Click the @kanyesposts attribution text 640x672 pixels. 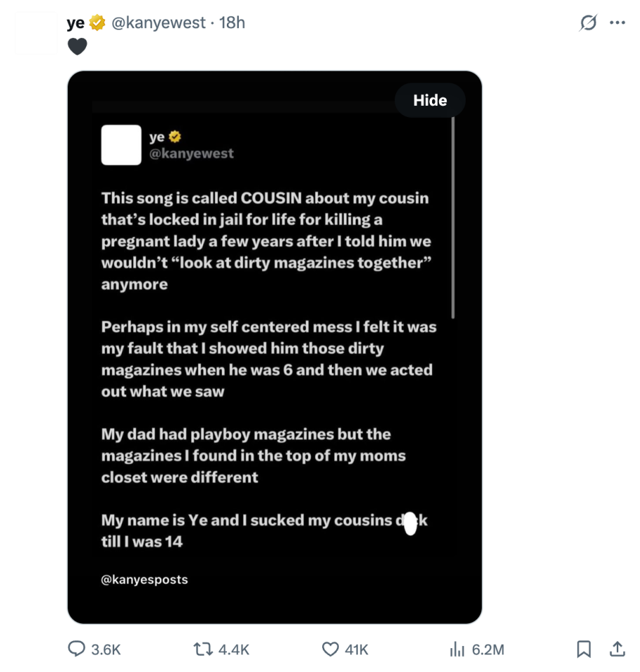144,580
